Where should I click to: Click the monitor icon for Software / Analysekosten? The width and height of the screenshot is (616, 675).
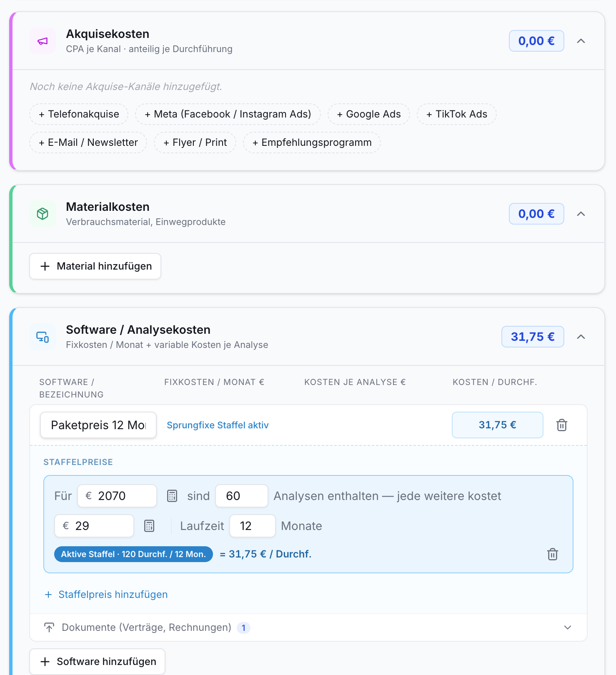pyautogui.click(x=43, y=337)
